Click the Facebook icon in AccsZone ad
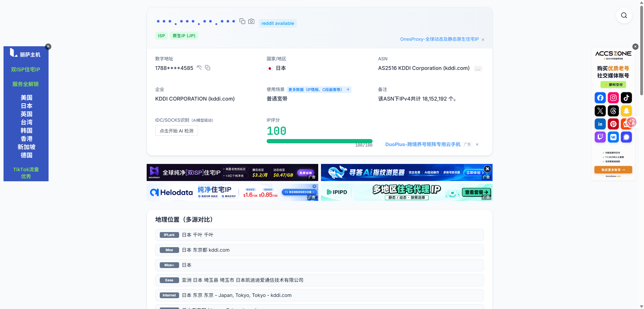 tap(600, 98)
